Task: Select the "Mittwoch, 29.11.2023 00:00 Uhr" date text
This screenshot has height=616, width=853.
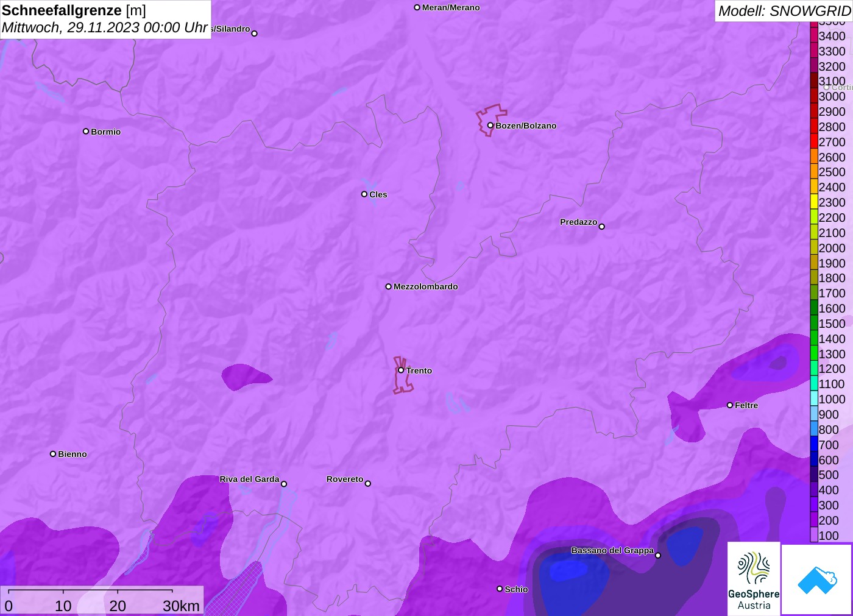Action: point(105,27)
